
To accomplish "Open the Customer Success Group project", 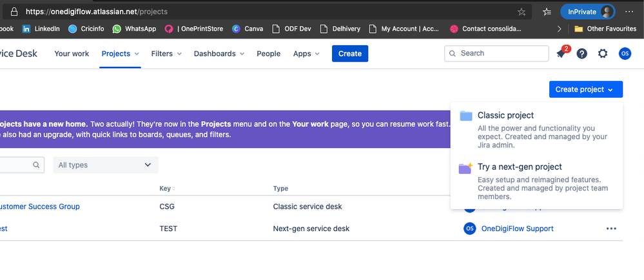I will point(40,207).
